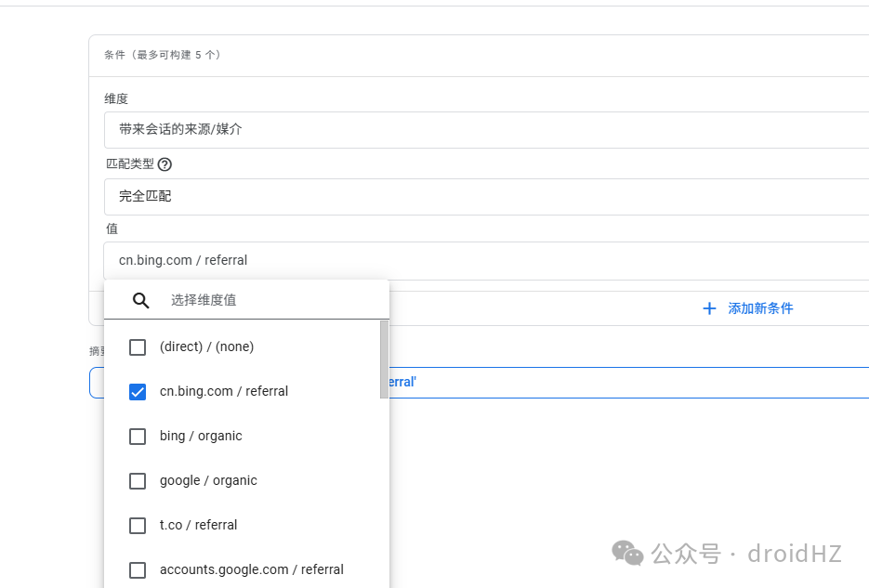Select the text label t.co / referral
This screenshot has width=869, height=588.
coord(198,525)
